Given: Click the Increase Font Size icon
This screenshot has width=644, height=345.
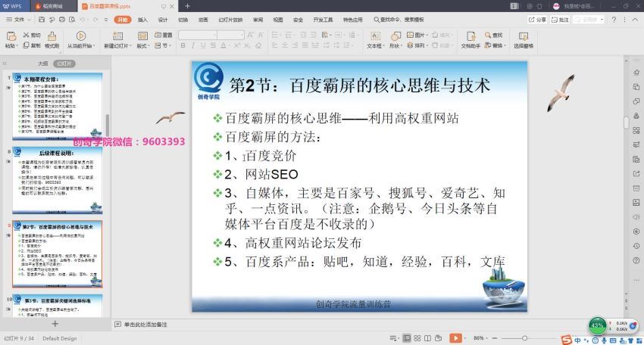Looking at the screenshot, I should (251, 36).
